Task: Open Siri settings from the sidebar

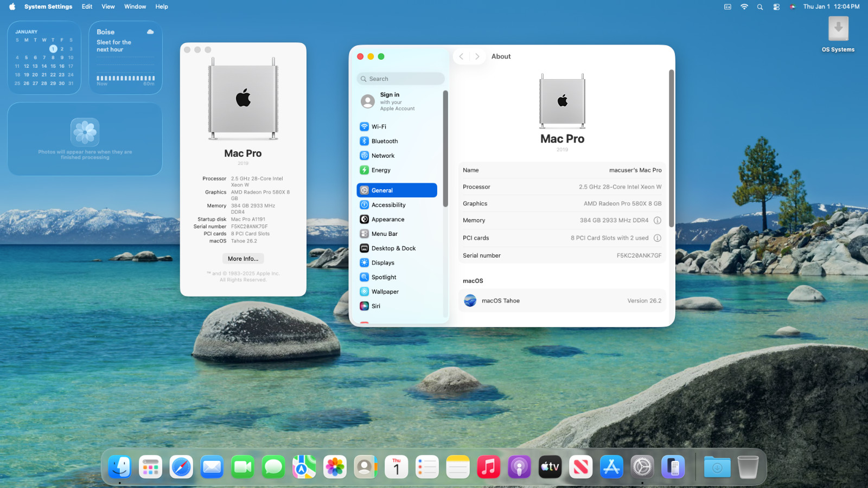Action: pos(375,306)
